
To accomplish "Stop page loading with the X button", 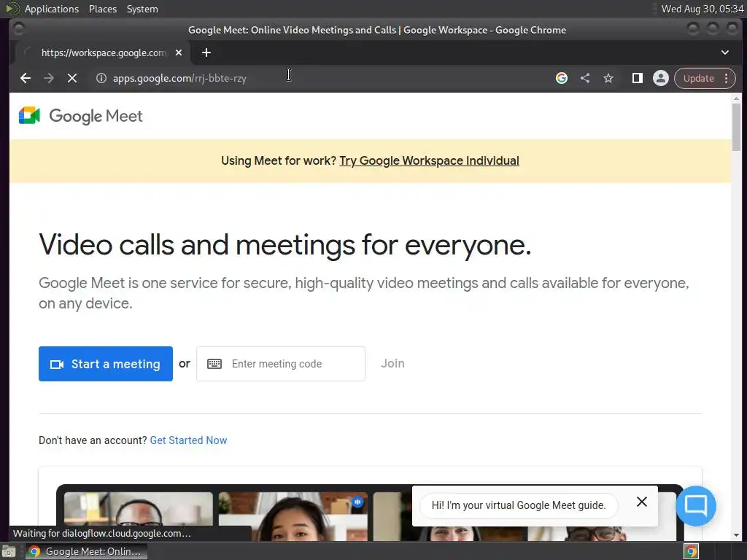I will click(72, 78).
